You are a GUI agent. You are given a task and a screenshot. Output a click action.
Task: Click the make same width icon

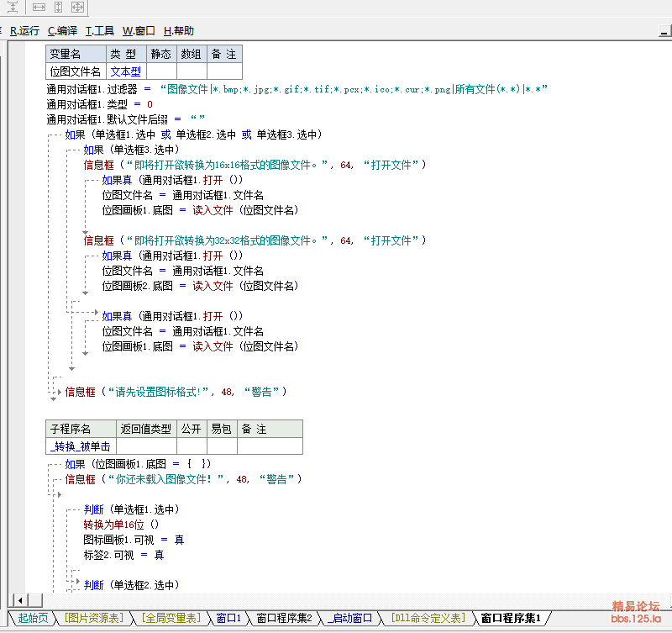(x=39, y=7)
